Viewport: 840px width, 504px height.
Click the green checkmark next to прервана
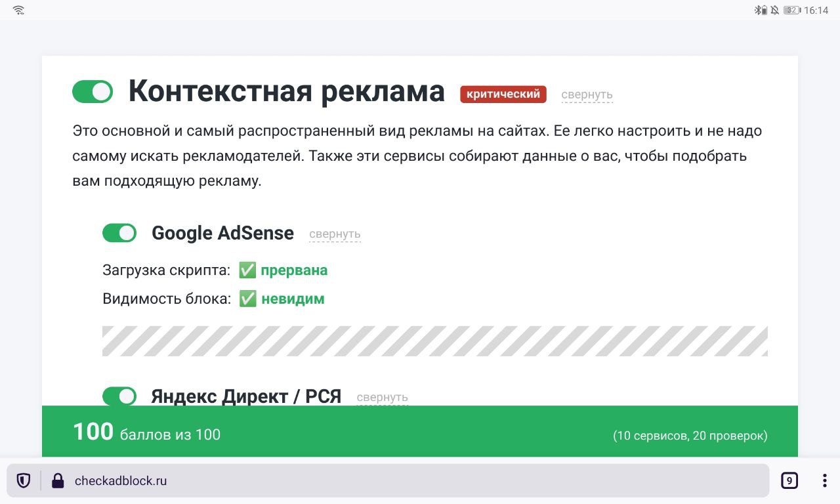(247, 270)
